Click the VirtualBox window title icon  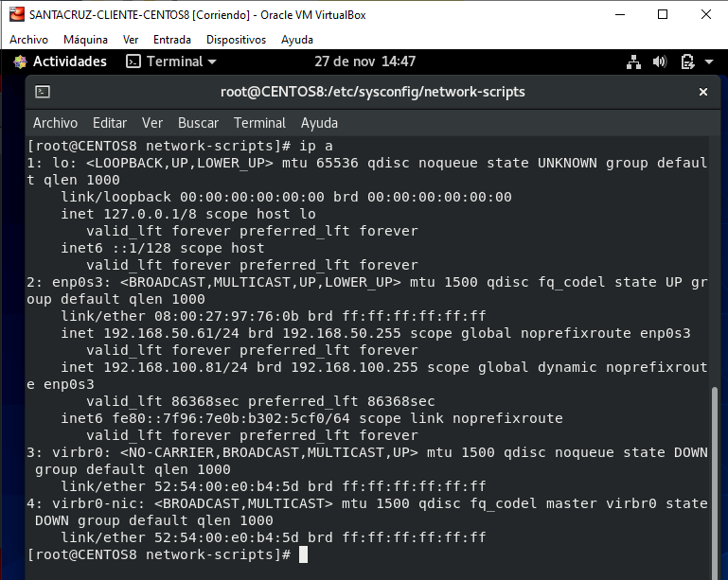click(16, 15)
